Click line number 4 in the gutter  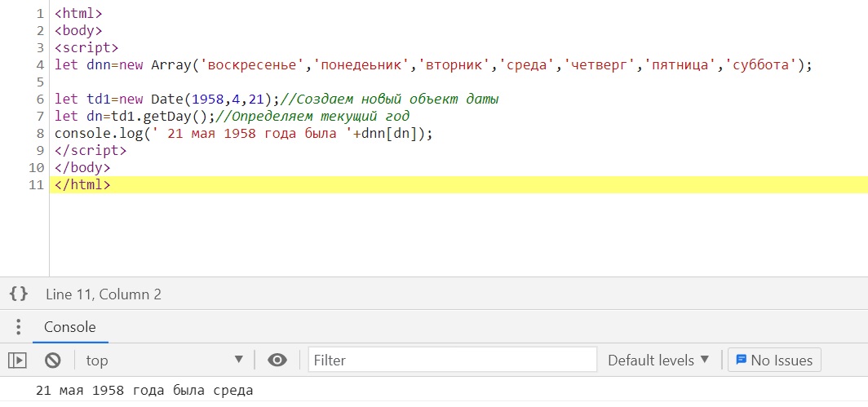pyautogui.click(x=39, y=65)
